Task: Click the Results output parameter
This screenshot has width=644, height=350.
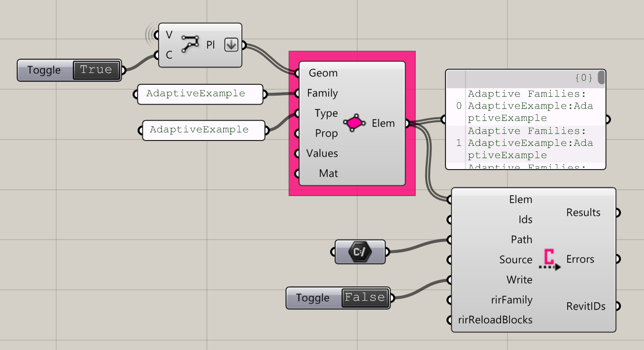Action: point(583,212)
